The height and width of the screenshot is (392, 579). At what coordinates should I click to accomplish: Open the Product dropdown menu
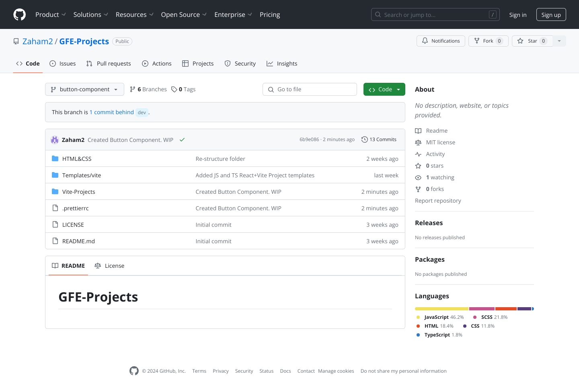51,14
